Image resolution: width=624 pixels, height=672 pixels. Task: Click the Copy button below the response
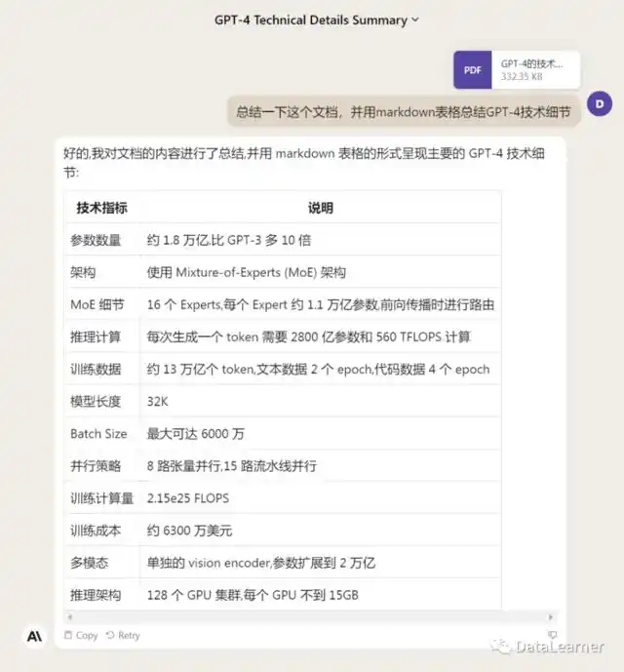(81, 635)
